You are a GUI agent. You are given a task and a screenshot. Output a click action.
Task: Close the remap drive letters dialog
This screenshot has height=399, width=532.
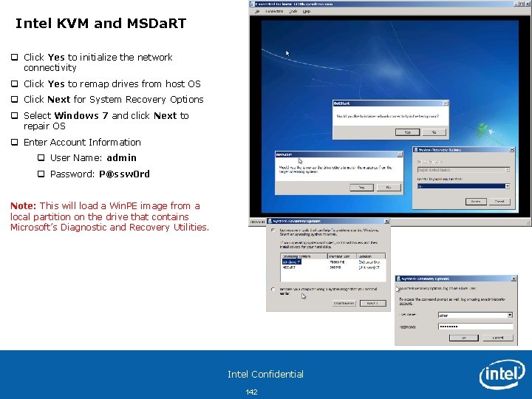click(400, 154)
